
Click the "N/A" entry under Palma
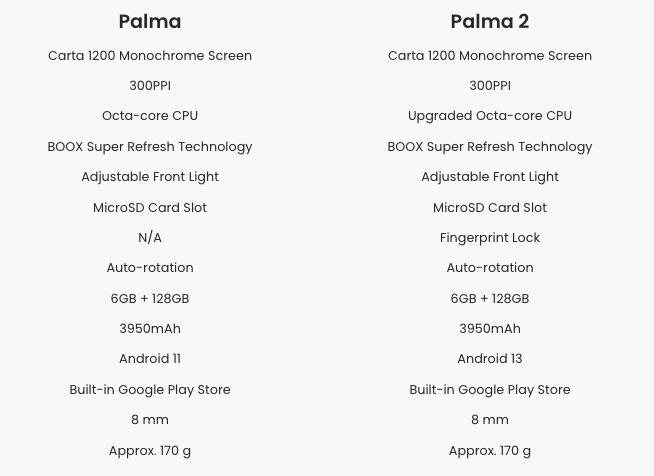[x=150, y=238]
